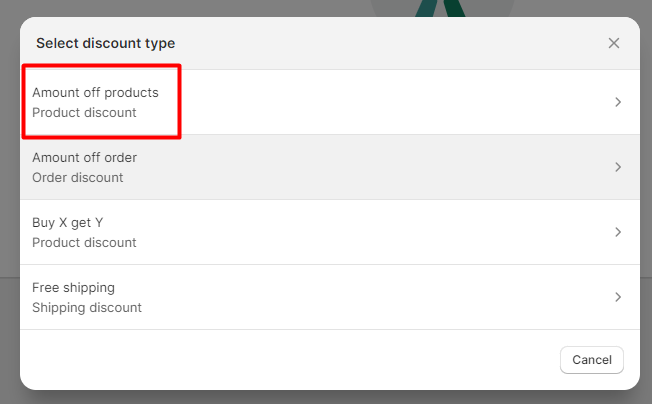652x404 pixels.
Task: Choose the Amount off order title
Action: [84, 158]
